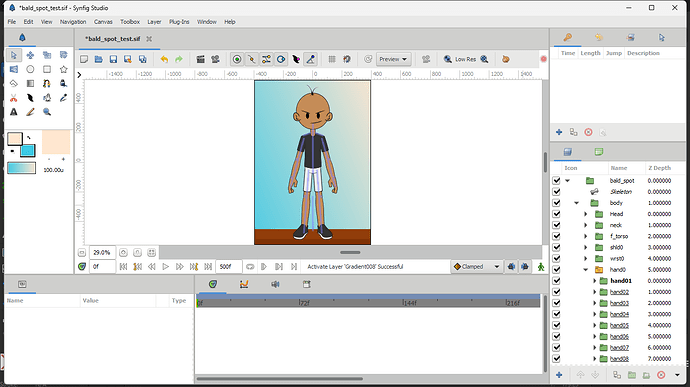Select the Spline tool
The image size is (690, 387).
tap(47, 83)
